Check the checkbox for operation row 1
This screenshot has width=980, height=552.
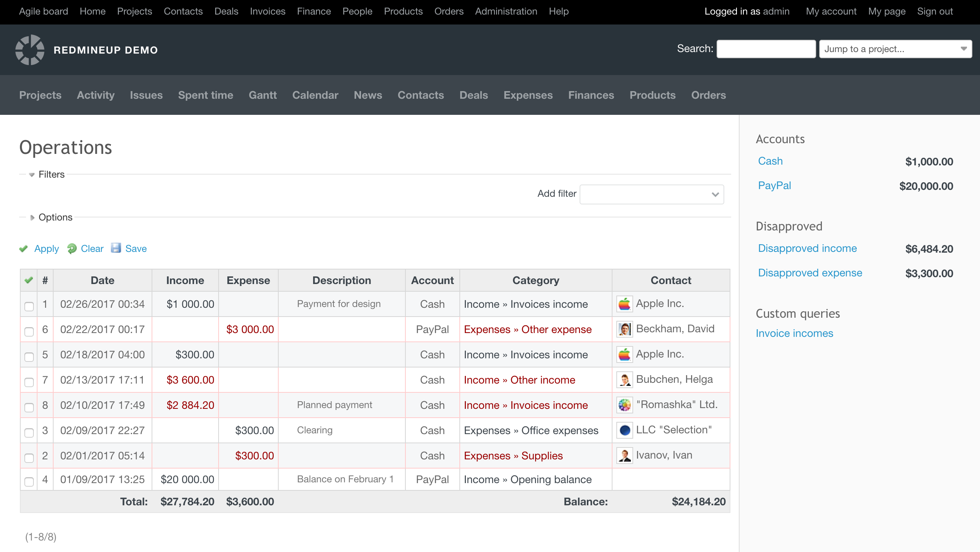[x=29, y=306]
